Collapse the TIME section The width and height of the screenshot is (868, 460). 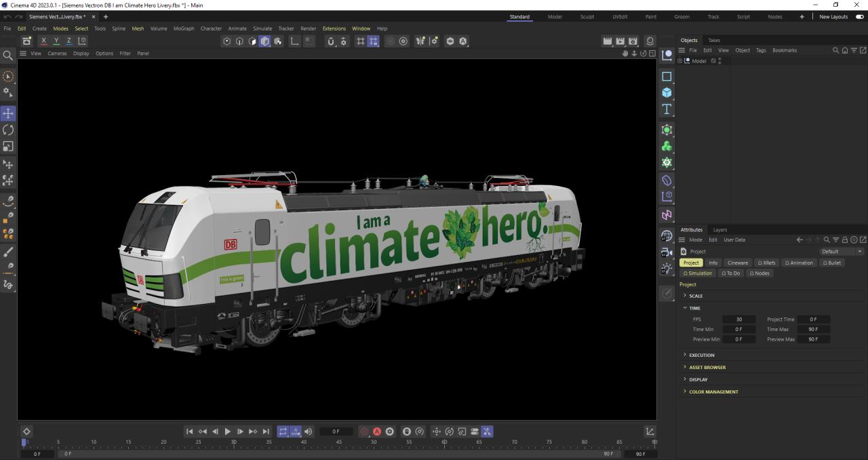(x=694, y=308)
